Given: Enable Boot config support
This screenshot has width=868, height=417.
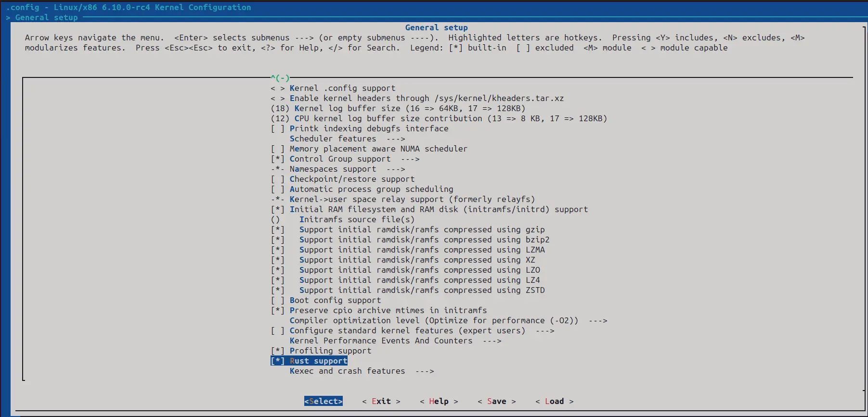Looking at the screenshot, I should tap(326, 300).
